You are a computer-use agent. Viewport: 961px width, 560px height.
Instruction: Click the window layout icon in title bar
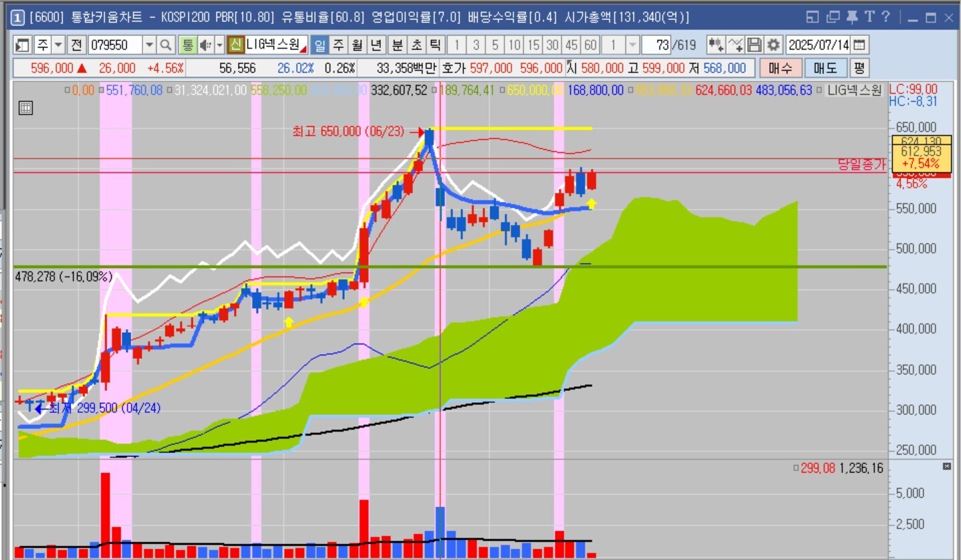click(813, 17)
